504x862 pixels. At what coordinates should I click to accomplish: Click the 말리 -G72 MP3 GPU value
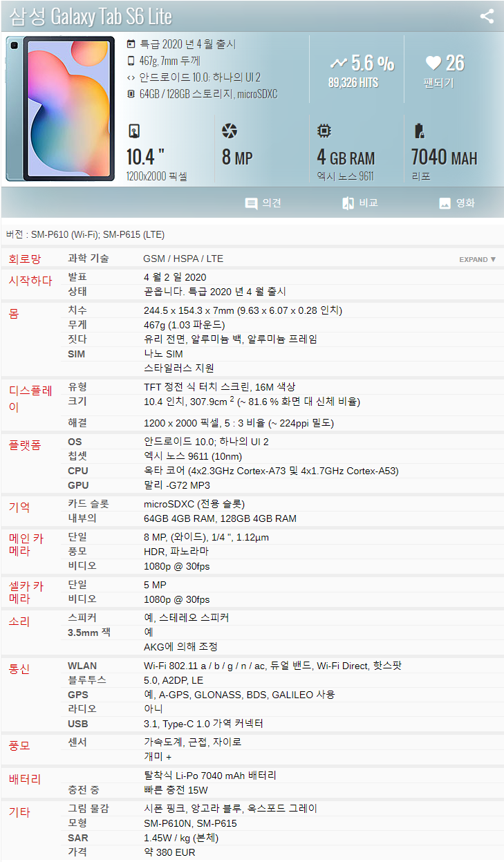point(178,485)
